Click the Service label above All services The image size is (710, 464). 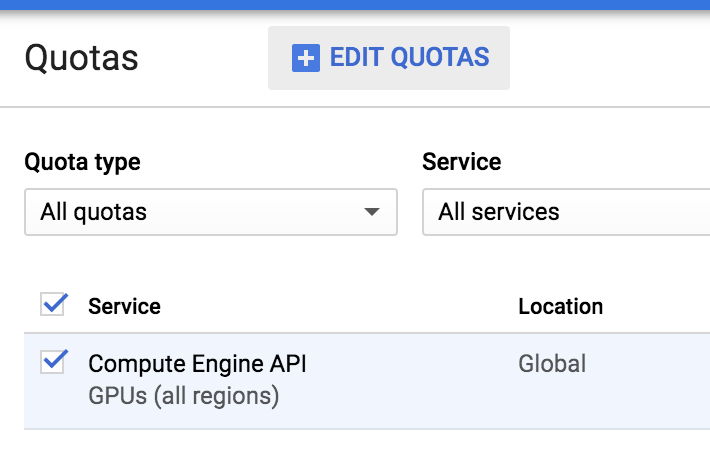tap(461, 162)
